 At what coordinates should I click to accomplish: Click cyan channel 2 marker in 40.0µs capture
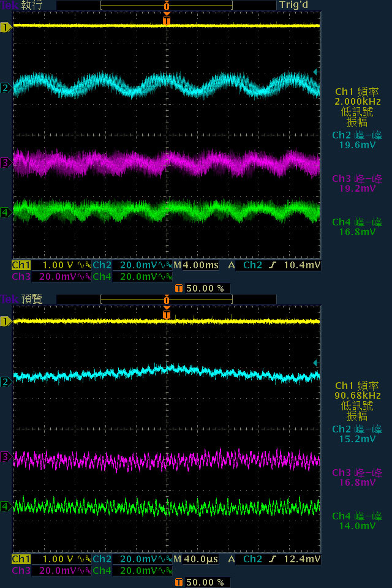tap(6, 382)
